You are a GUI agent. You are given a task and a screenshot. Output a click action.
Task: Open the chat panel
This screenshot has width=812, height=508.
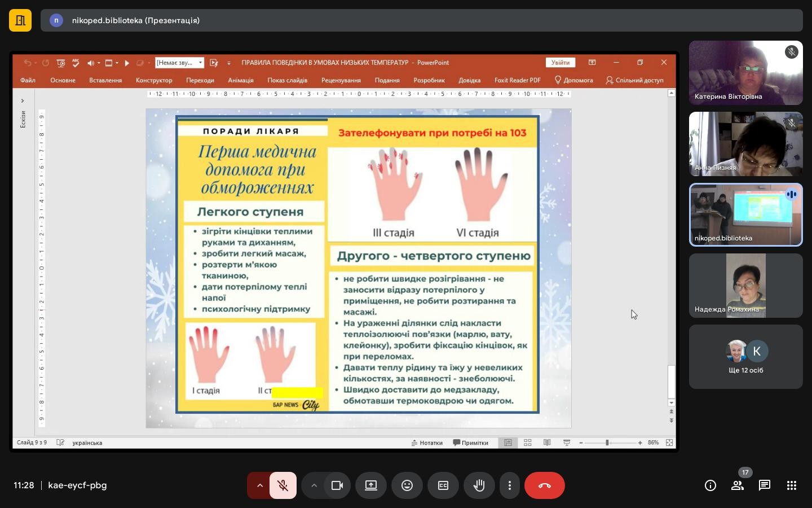click(764, 485)
